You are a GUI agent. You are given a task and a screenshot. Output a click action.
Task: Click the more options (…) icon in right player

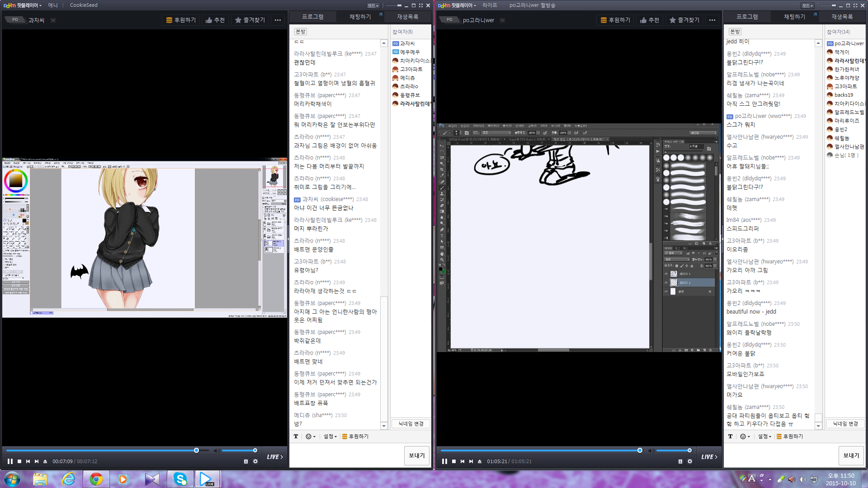(712, 20)
